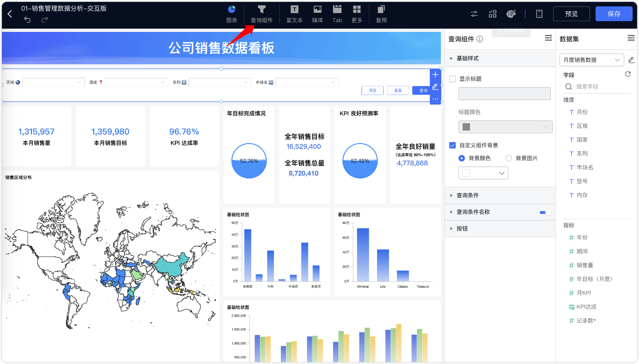Open dashboard settings sliders icon
Screen dimensions: 639x364
474,14
